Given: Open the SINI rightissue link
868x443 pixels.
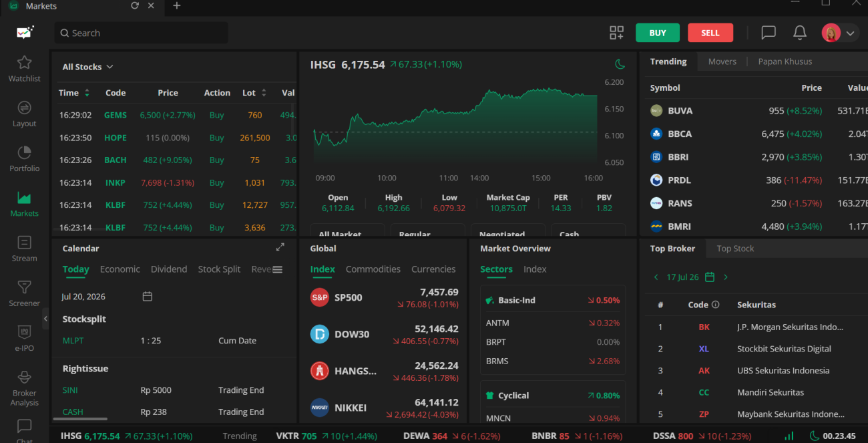Looking at the screenshot, I should tap(70, 390).
